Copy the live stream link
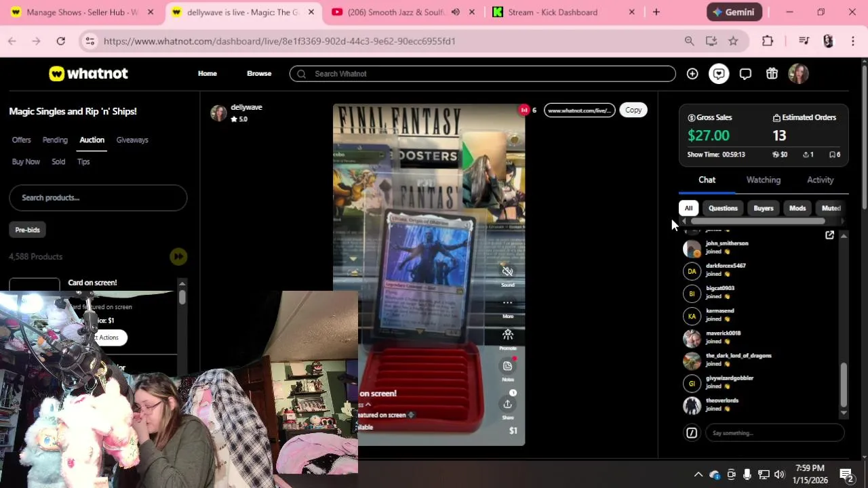 (x=633, y=110)
